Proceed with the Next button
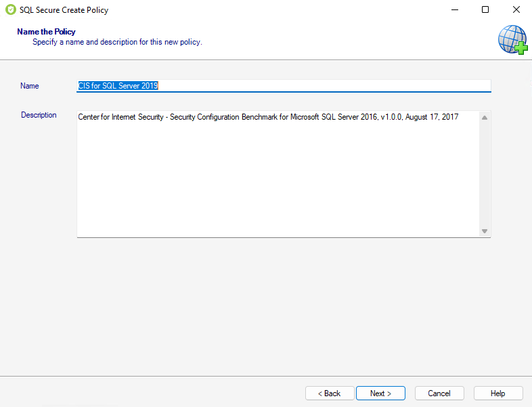 pos(380,393)
